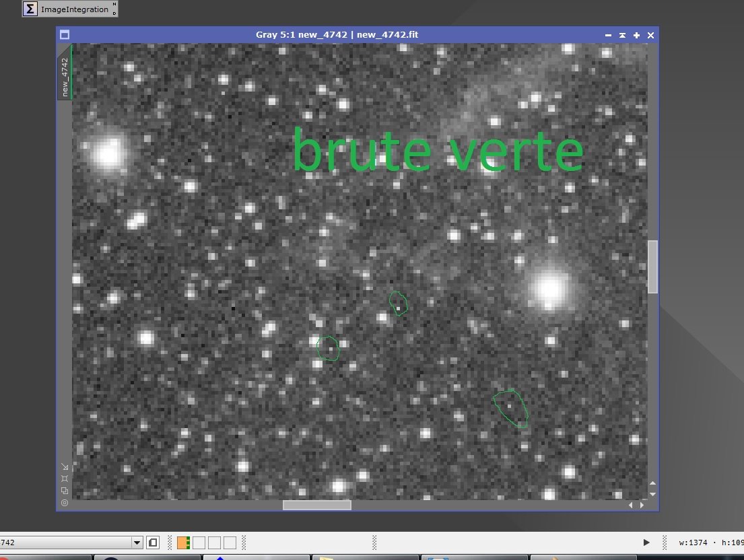Click the window title 'Gray 5:1 new_4742 | new_4742.fit'
Screen dimensions: 744x560
pyautogui.click(x=337, y=34)
